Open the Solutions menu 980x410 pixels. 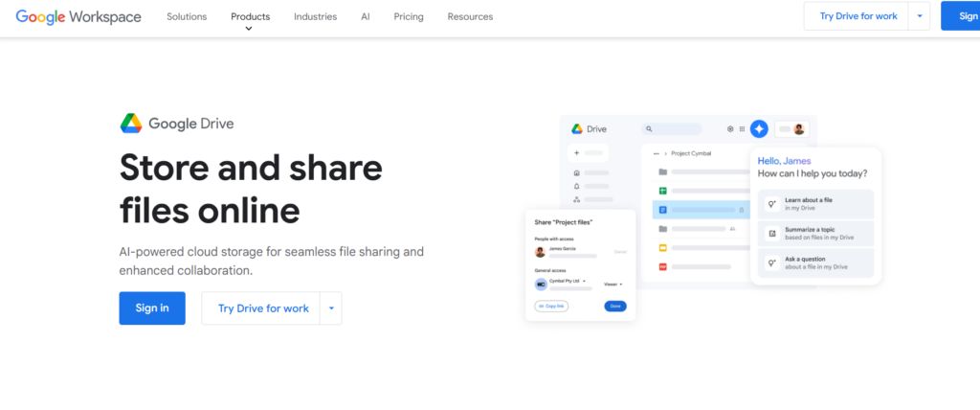coord(187,17)
